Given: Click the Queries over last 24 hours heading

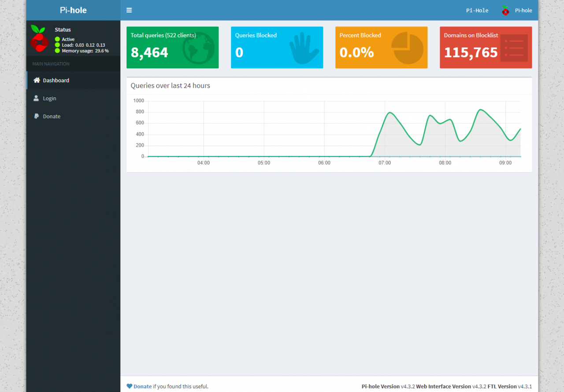Looking at the screenshot, I should tap(170, 85).
